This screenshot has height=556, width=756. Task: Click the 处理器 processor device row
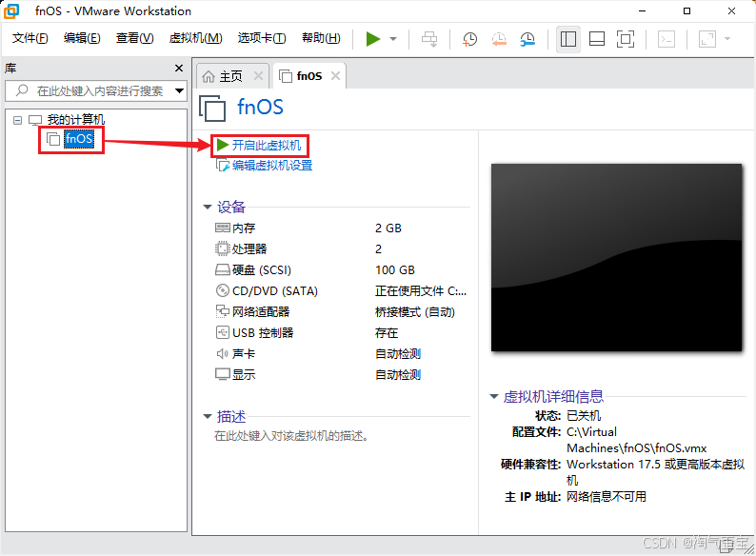341,248
